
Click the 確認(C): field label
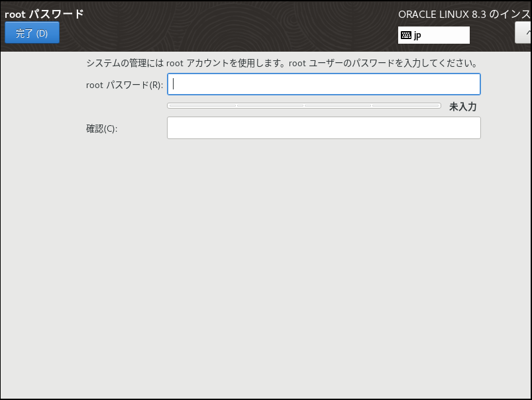(x=101, y=128)
